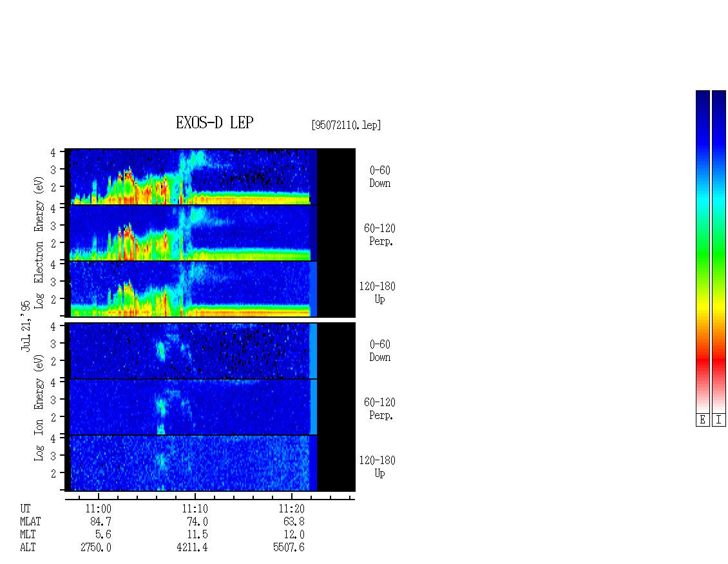
Task: Click the '120-180 Up' label beside ion panels
Action: [378, 467]
